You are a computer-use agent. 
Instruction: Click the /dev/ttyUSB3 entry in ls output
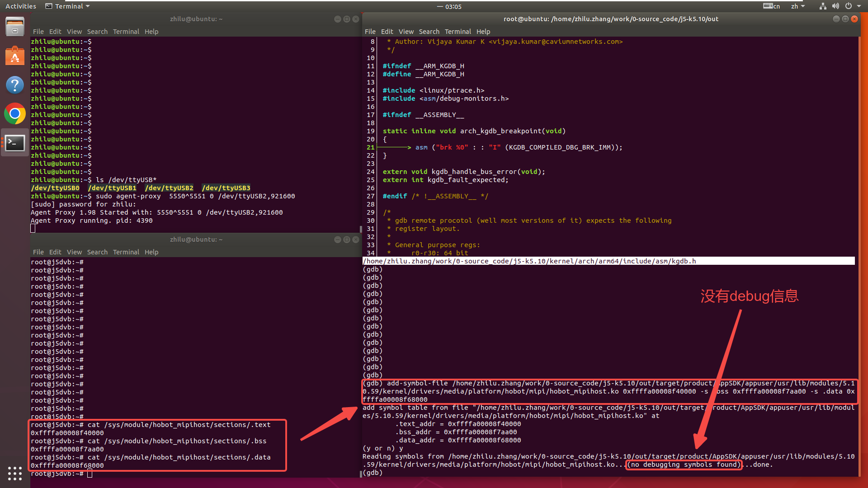pyautogui.click(x=226, y=188)
